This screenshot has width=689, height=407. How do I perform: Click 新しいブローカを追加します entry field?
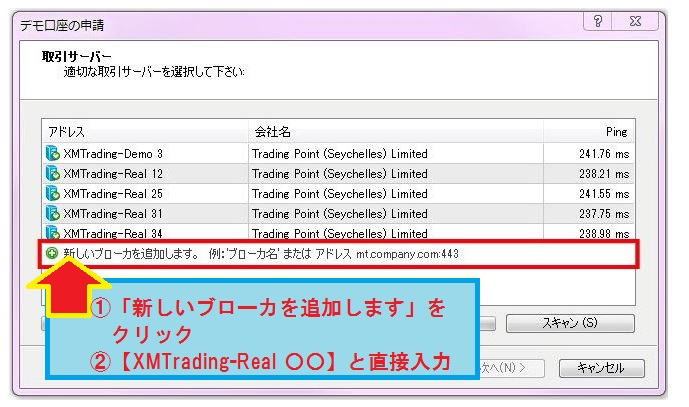[x=338, y=254]
